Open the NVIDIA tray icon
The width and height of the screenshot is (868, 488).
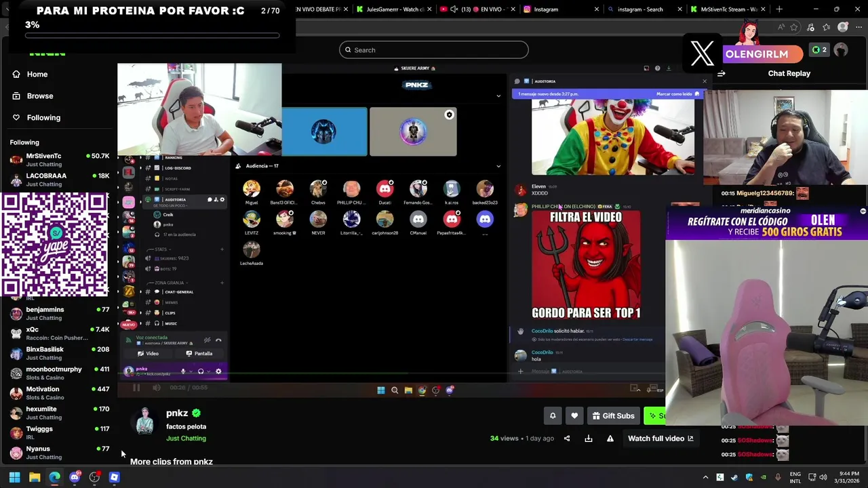click(764, 477)
